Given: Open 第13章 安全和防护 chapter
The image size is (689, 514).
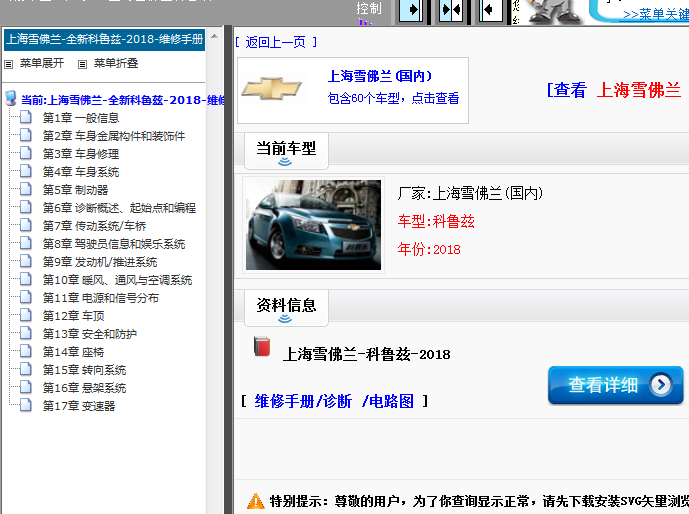Looking at the screenshot, I should point(90,334).
